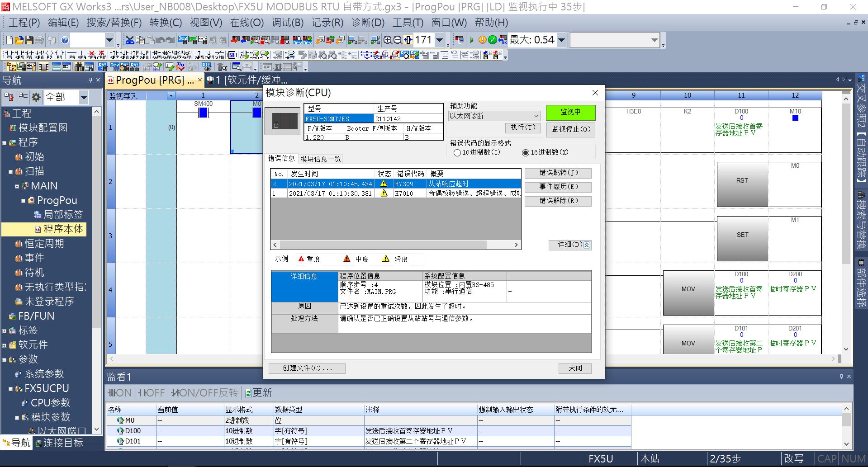Click the 关闭 button in the dialog
The image size is (868, 467).
point(575,368)
